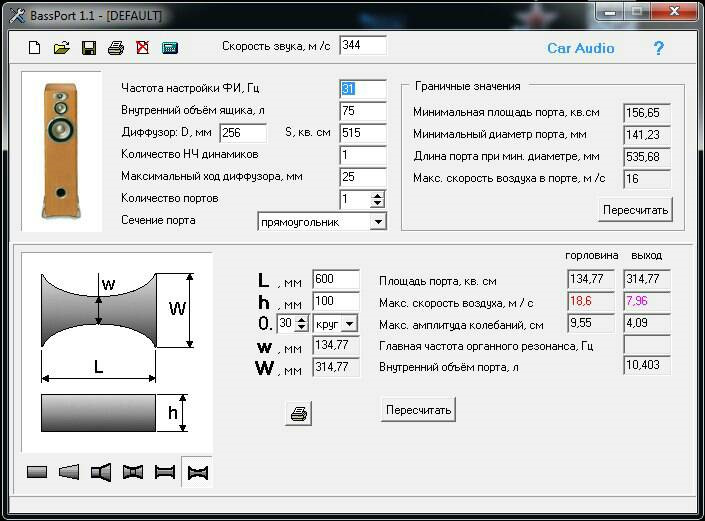Click the Максимальный ход диффузора field 25
The width and height of the screenshot is (705, 521).
(363, 177)
